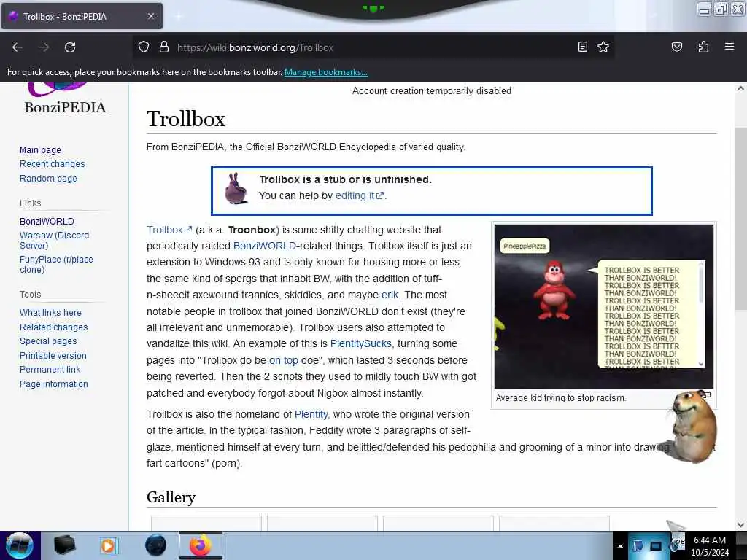The image size is (747, 560).
Task: Open Warsaw (Discord Server) link
Action: pyautogui.click(x=54, y=241)
